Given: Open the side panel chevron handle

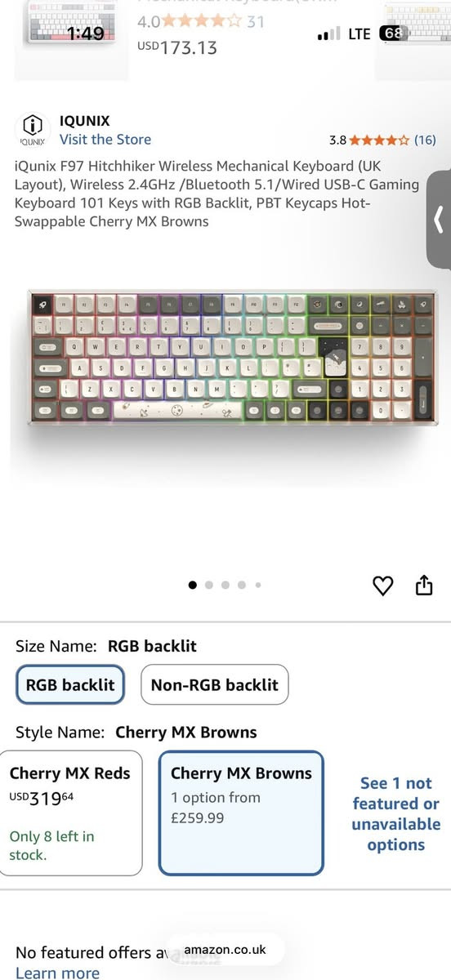Looking at the screenshot, I should (439, 219).
